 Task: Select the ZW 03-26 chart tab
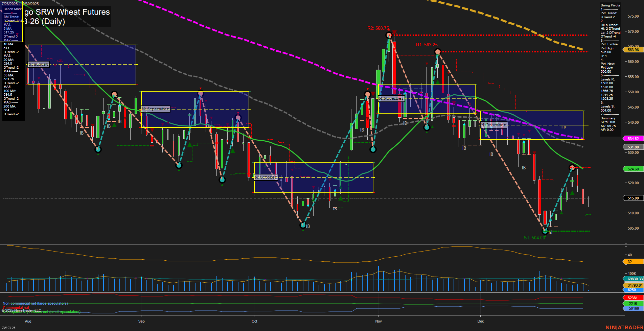pos(8,327)
